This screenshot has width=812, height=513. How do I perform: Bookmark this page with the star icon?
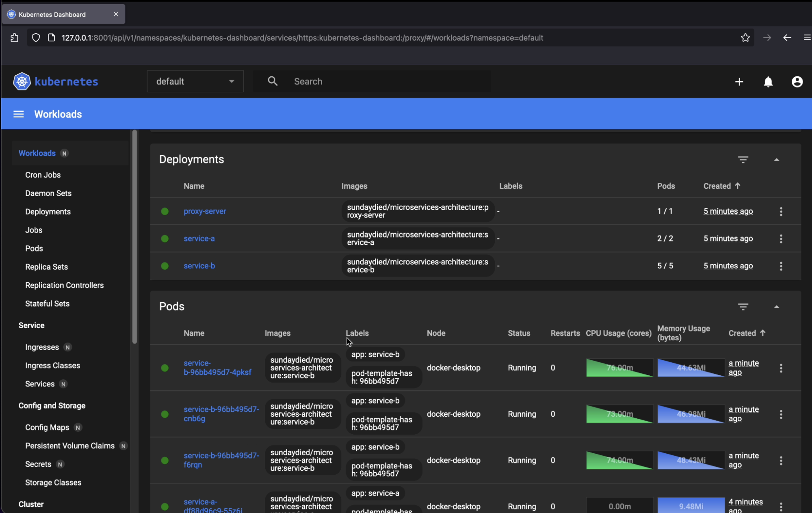click(x=745, y=38)
